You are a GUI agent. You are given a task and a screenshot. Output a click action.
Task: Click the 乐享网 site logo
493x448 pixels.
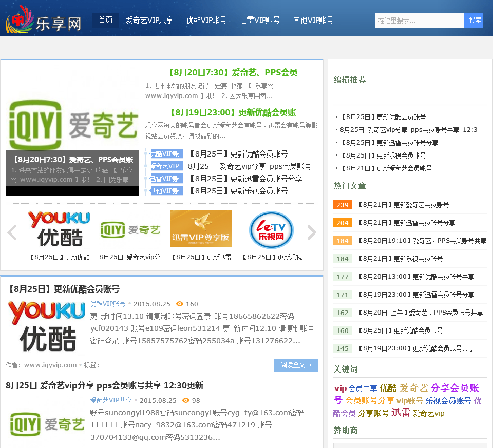click(x=43, y=20)
